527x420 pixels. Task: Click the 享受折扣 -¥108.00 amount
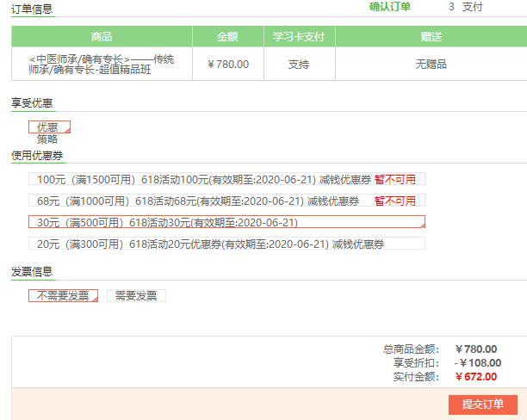pos(475,362)
